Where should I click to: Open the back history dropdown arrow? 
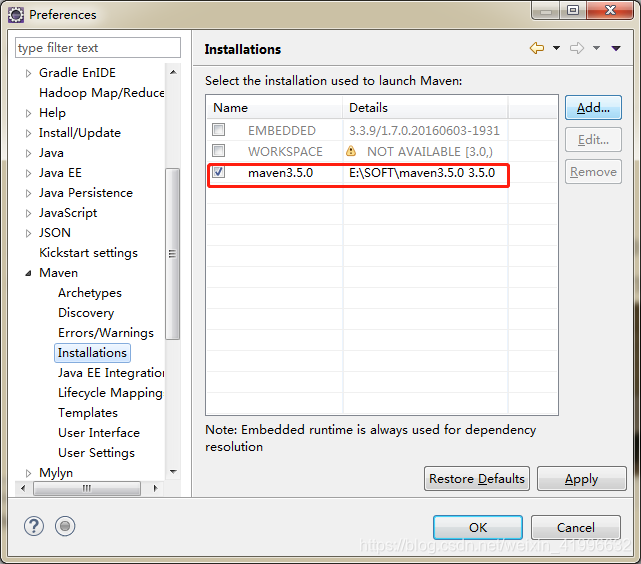click(556, 48)
